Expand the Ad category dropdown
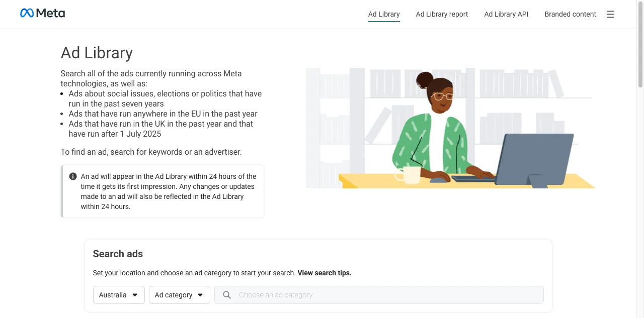The width and height of the screenshot is (644, 318). (x=180, y=295)
